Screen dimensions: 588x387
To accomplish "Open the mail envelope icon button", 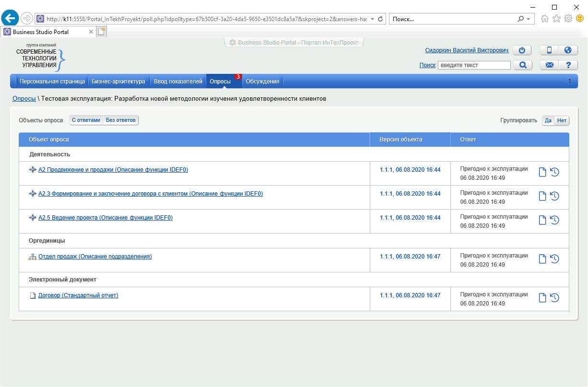I will (x=550, y=65).
